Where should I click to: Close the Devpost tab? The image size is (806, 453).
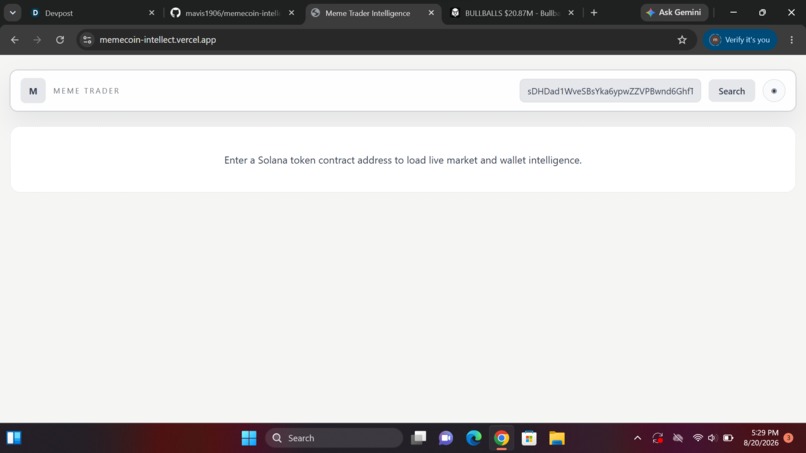[152, 13]
